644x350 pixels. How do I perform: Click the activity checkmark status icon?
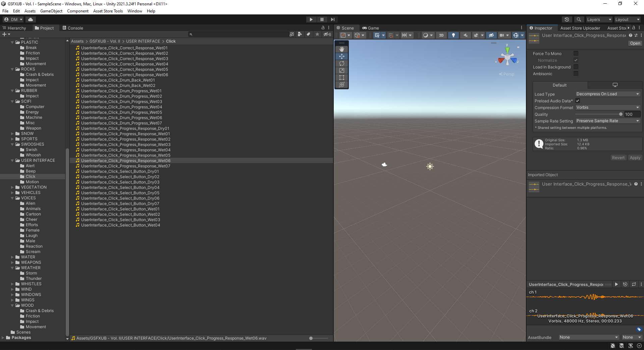639,346
